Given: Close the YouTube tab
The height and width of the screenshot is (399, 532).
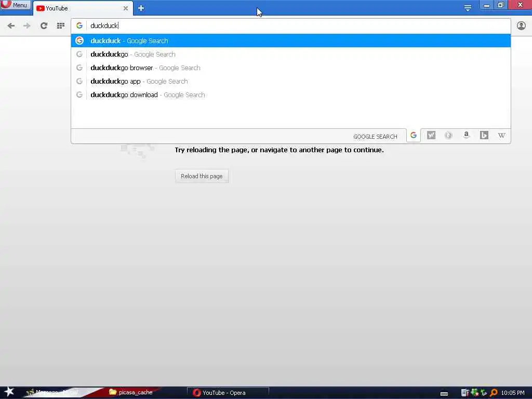Looking at the screenshot, I should [126, 8].
